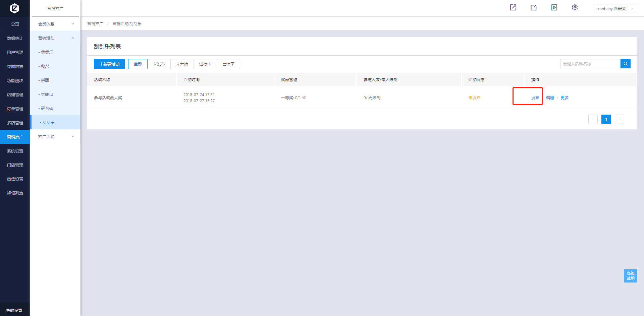This screenshot has width=644, height=316.
Task: Click the video play icon in the header
Action: tap(554, 7)
